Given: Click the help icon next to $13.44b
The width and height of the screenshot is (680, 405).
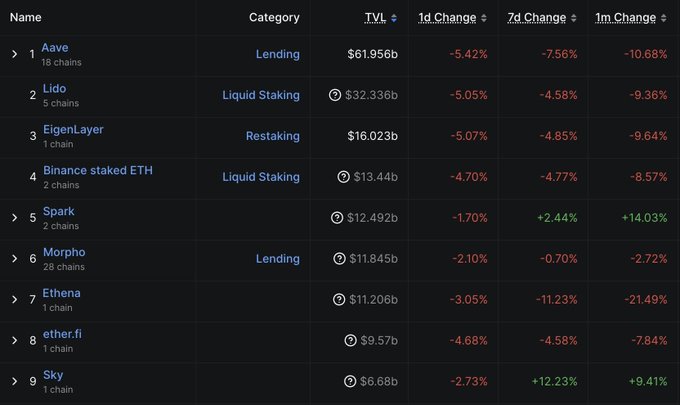Looking at the screenshot, I should click(345, 177).
